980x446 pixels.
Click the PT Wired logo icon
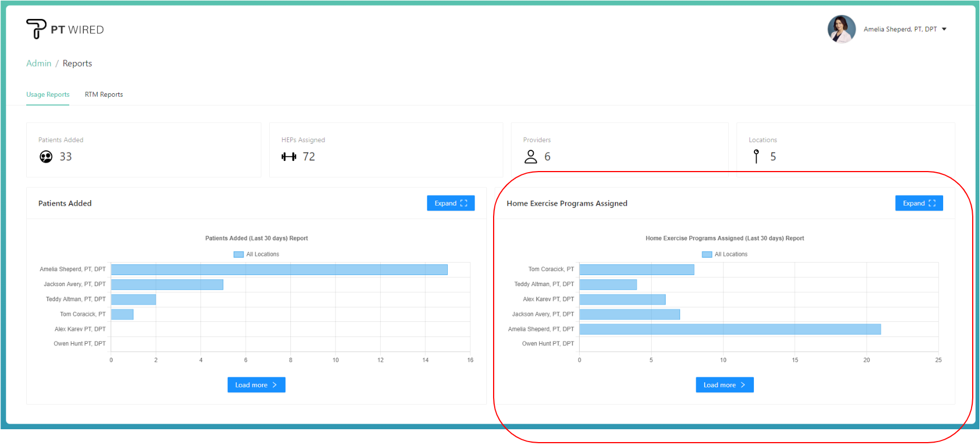click(36, 29)
